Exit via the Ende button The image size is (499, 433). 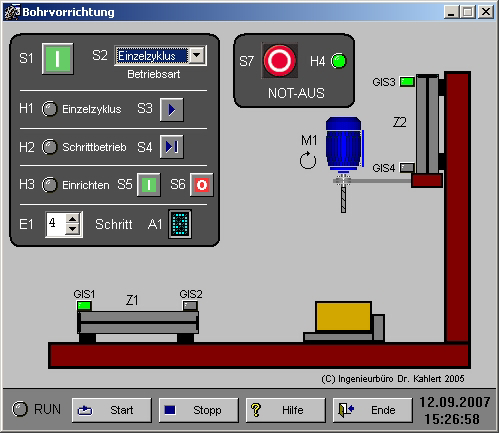[373, 410]
